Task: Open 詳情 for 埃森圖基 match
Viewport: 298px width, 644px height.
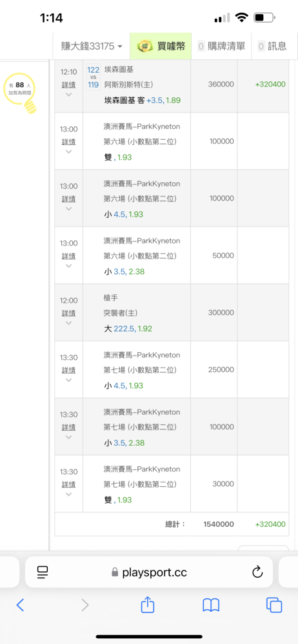Action: pyautogui.click(x=68, y=84)
